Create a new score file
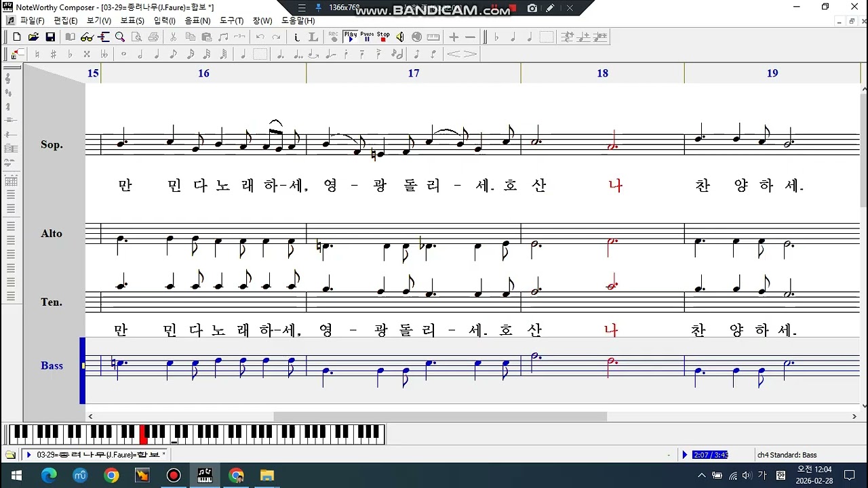Viewport: 868px width, 488px height. click(x=17, y=37)
